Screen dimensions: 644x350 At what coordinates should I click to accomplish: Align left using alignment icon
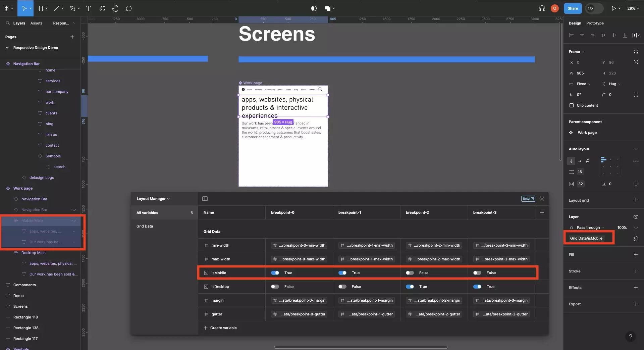pos(572,35)
